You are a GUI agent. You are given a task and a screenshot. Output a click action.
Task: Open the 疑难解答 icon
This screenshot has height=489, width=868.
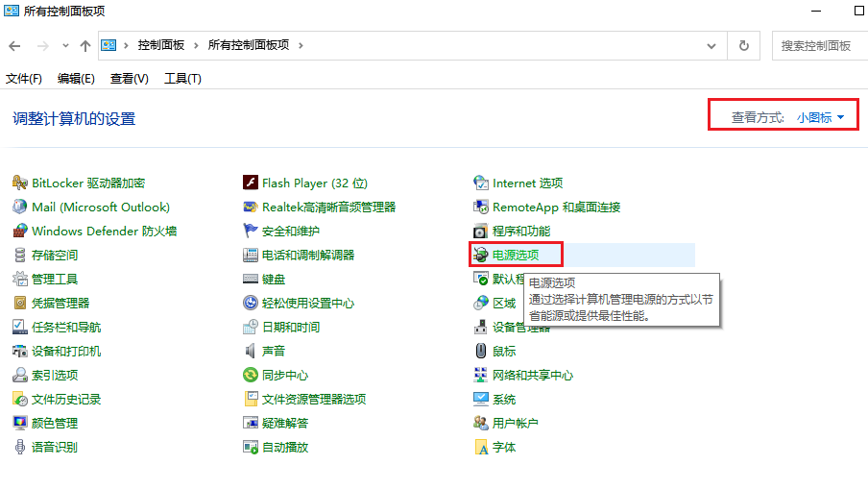pos(251,423)
